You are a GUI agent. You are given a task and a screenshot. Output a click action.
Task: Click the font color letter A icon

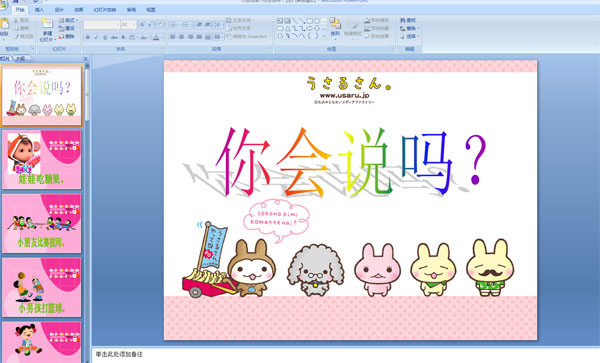tap(156, 37)
